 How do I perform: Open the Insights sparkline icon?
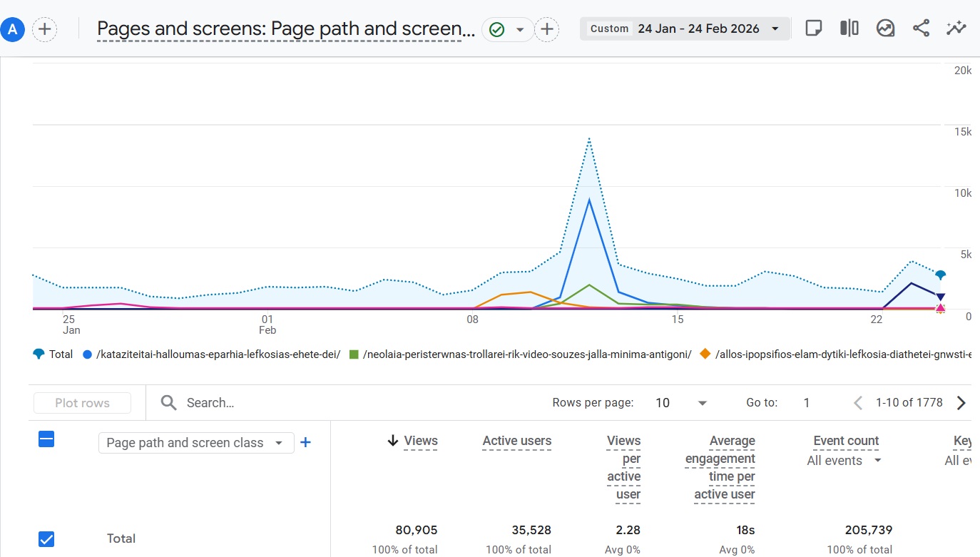pos(956,29)
